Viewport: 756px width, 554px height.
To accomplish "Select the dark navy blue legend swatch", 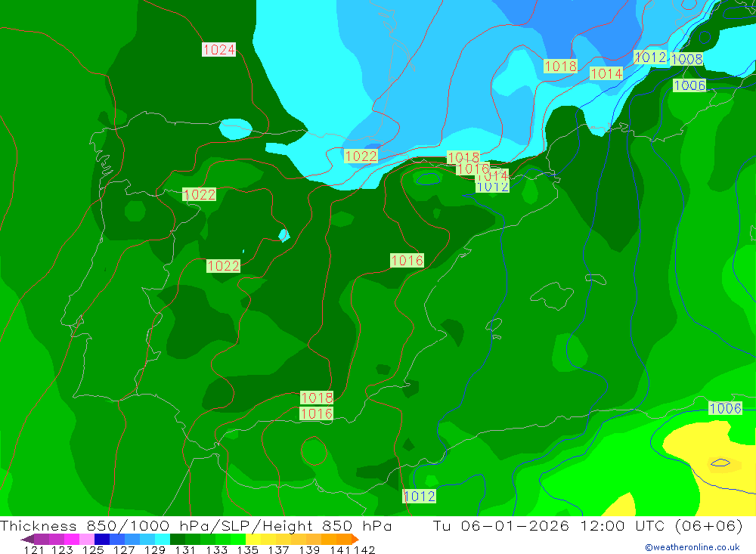I will pos(102,539).
